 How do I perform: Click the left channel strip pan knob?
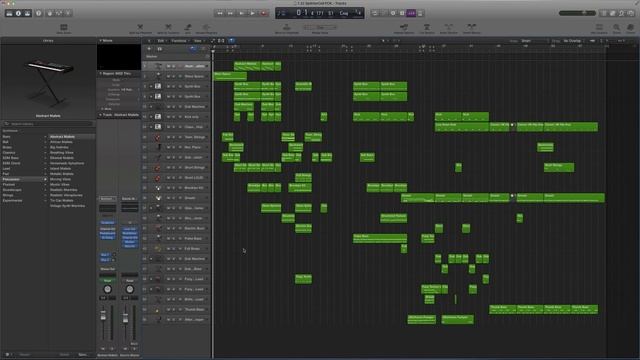[x=107, y=289]
